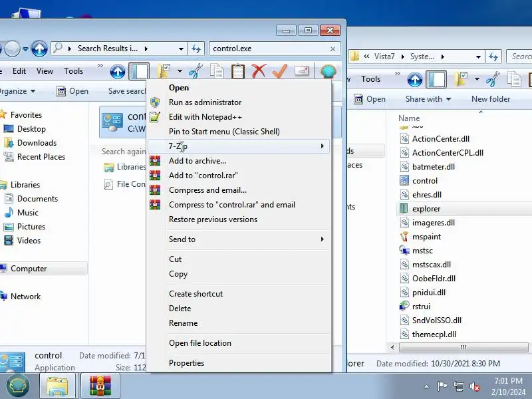Image resolution: width=532 pixels, height=399 pixels.
Task: Select Pictures library
Action: (x=25, y=227)
